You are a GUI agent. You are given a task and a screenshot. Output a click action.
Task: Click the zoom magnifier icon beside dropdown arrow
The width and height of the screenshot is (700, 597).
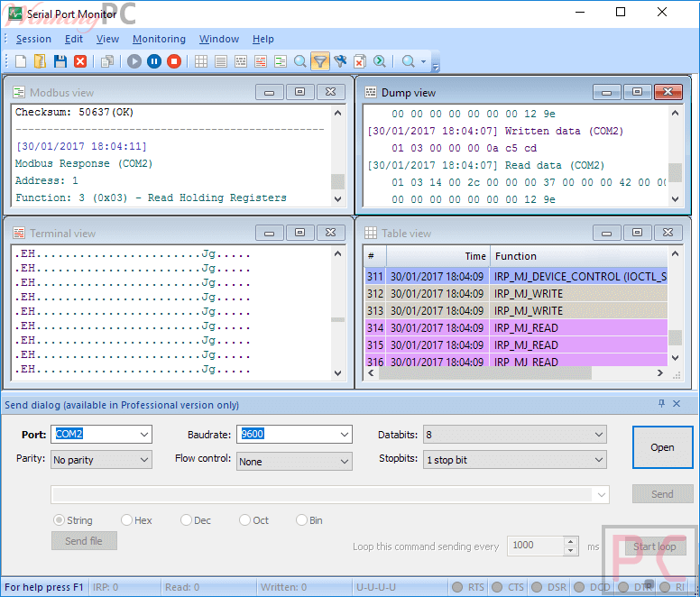[408, 61]
